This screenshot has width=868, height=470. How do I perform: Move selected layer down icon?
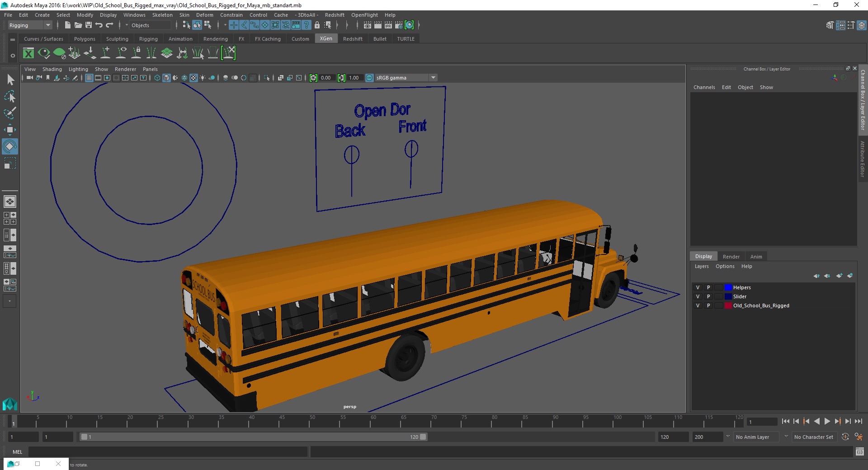tap(827, 276)
